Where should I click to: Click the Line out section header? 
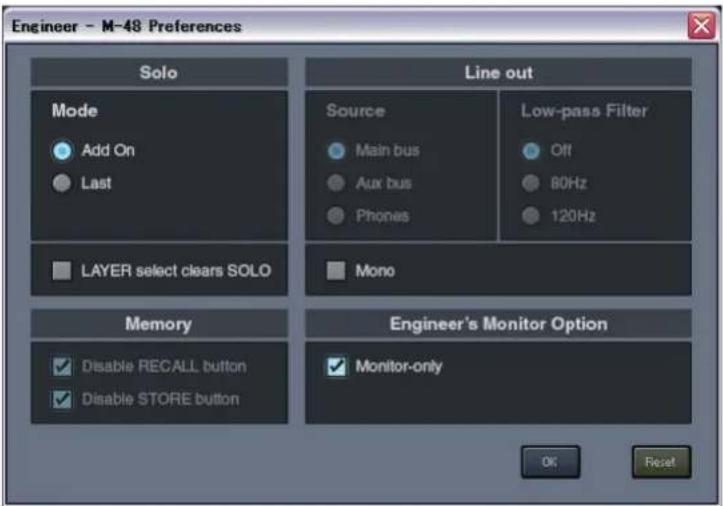pos(498,72)
